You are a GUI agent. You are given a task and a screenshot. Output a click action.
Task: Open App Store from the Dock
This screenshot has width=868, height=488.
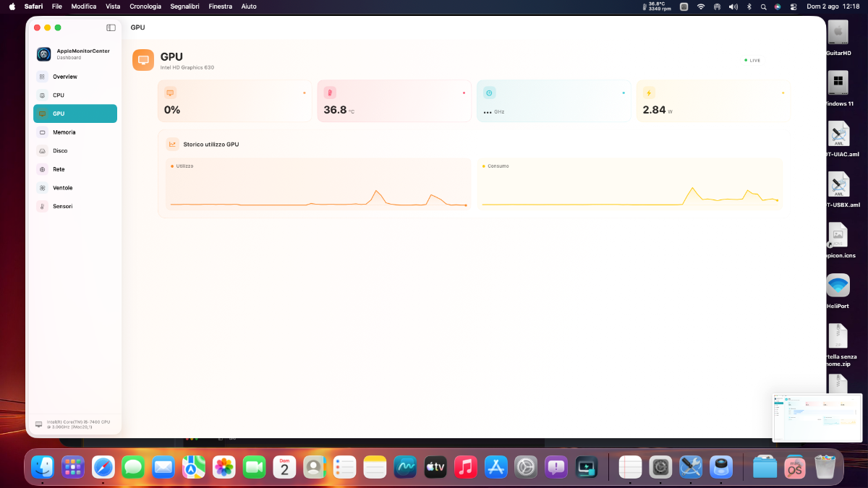(x=496, y=467)
